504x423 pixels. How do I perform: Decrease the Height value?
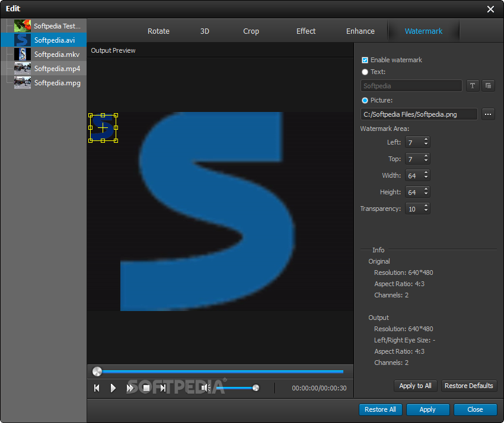pos(426,194)
